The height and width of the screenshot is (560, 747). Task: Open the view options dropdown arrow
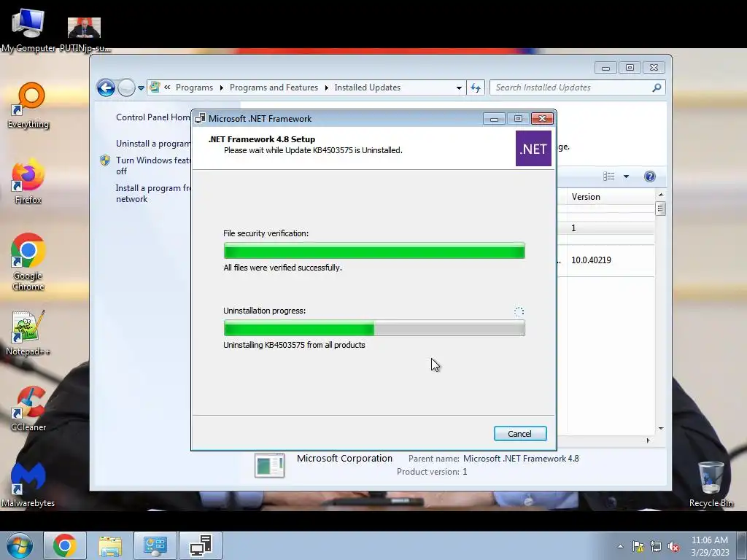tap(626, 176)
